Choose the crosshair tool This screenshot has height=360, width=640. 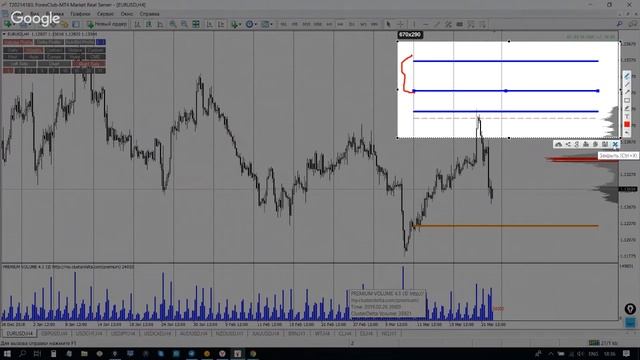[x=400, y=24]
